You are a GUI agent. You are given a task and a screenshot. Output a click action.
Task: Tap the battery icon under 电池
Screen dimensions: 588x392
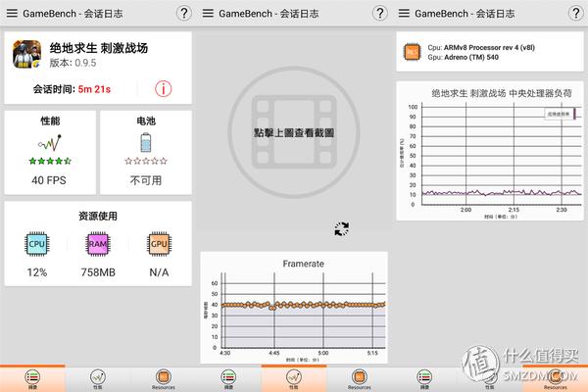click(x=146, y=142)
